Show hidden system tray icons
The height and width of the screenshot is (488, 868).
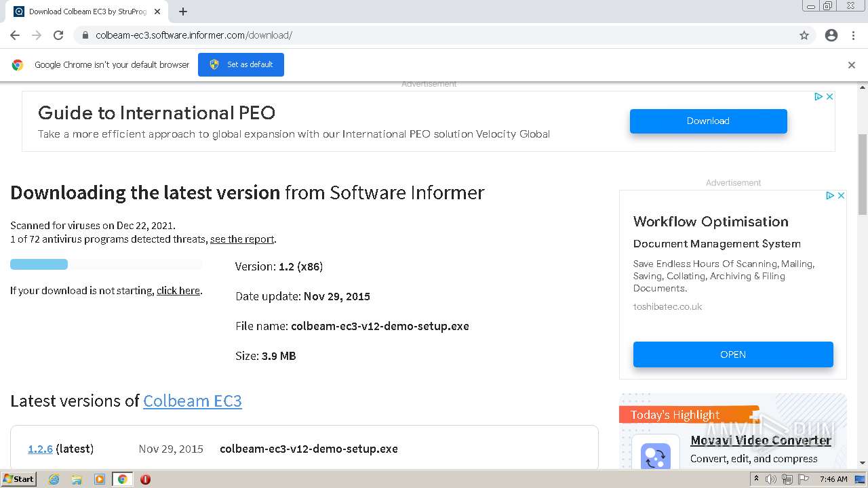coord(756,479)
